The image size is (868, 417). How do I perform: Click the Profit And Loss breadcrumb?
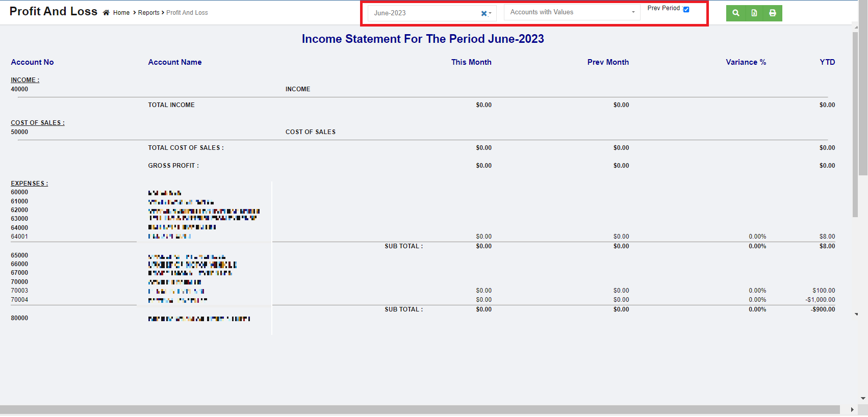point(187,13)
